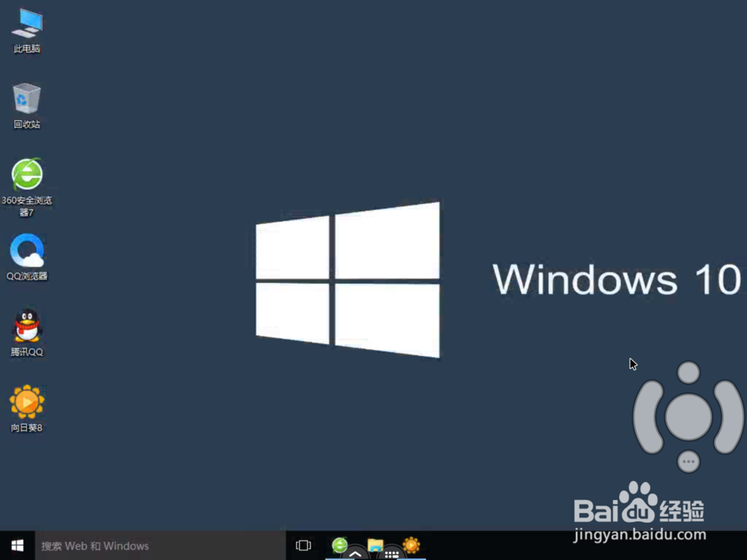Tap the small top circle on virtual mouse
Screen dimensions: 747x560
(x=689, y=373)
